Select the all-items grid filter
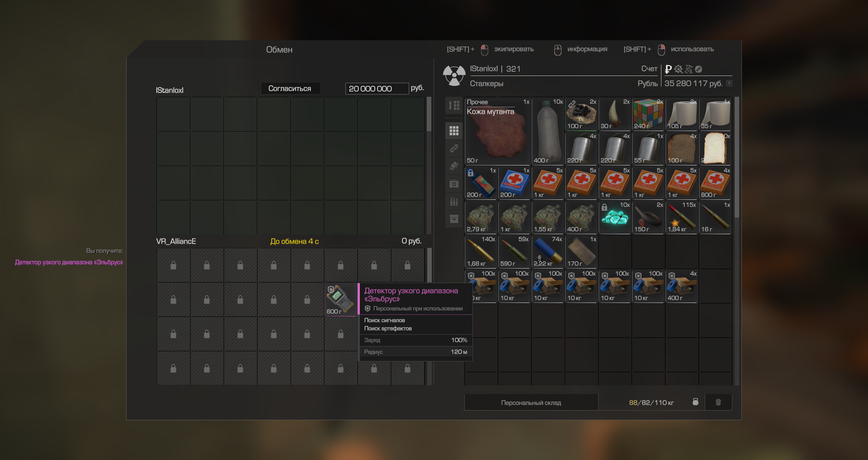 tap(454, 131)
